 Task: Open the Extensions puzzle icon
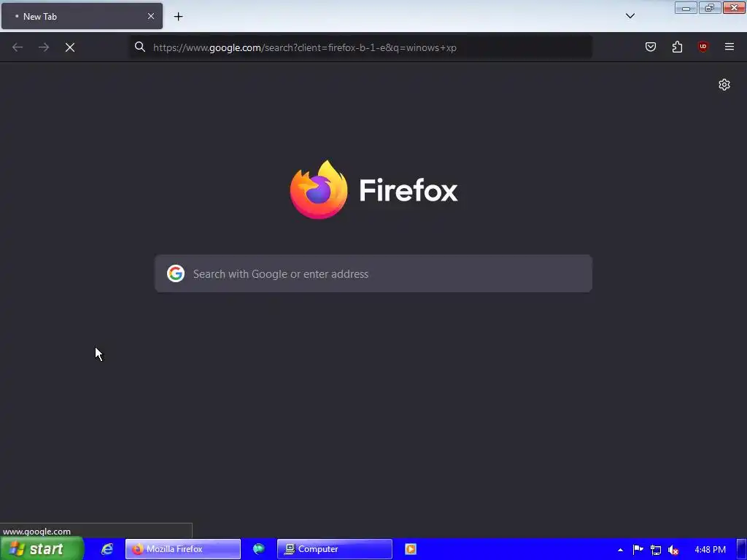pos(677,47)
